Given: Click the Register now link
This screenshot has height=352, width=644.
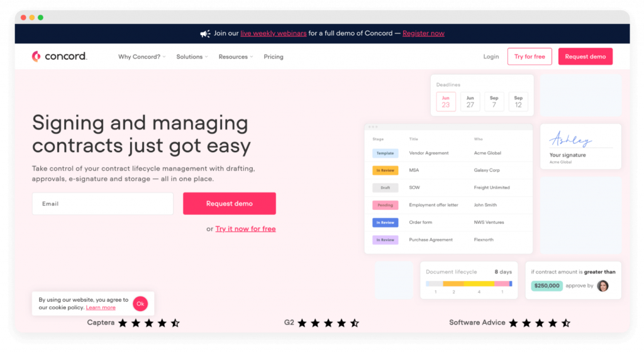Looking at the screenshot, I should click(x=423, y=33).
